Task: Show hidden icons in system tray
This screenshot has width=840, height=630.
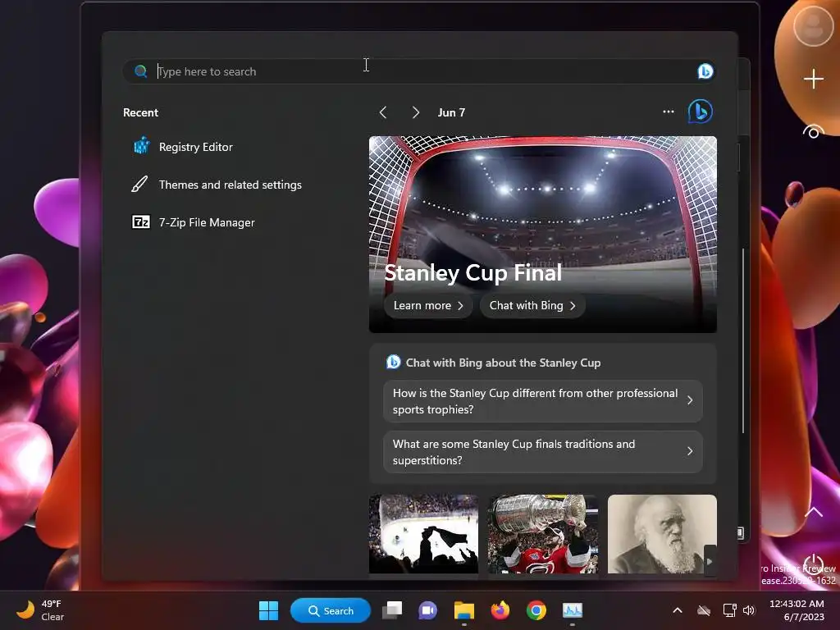Action: [677, 610]
